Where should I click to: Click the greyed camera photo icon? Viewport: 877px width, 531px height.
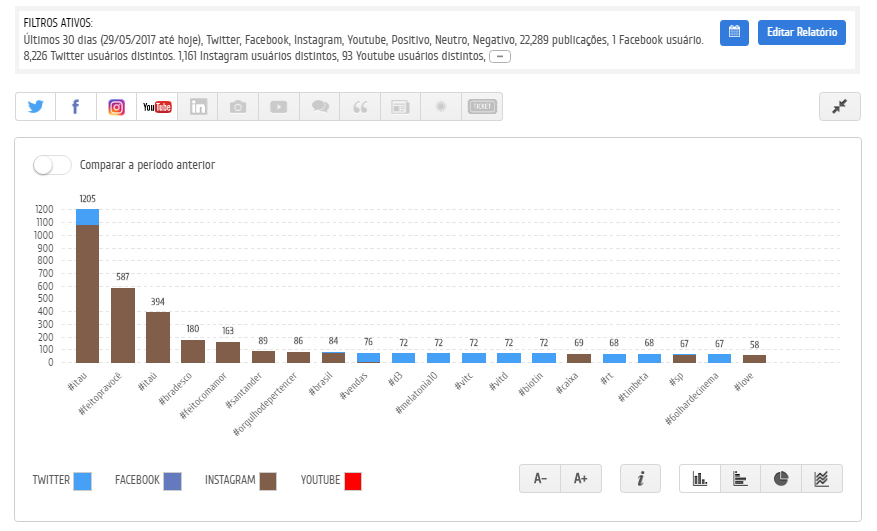[x=238, y=106]
